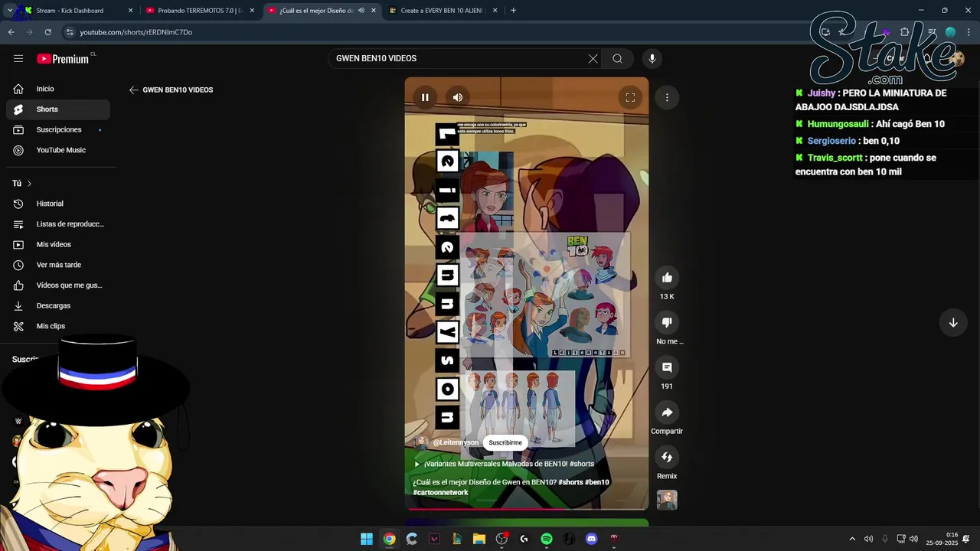Viewport: 980px width, 551px height.
Task: Open the three-dot more options menu
Action: [x=667, y=97]
